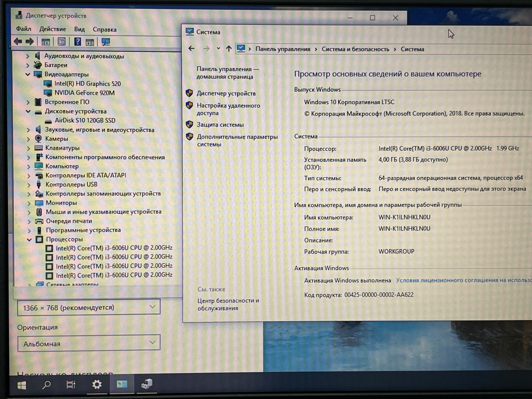The height and width of the screenshot is (399, 532).
Task: Open the Справка menu
Action: pyautogui.click(x=105, y=30)
